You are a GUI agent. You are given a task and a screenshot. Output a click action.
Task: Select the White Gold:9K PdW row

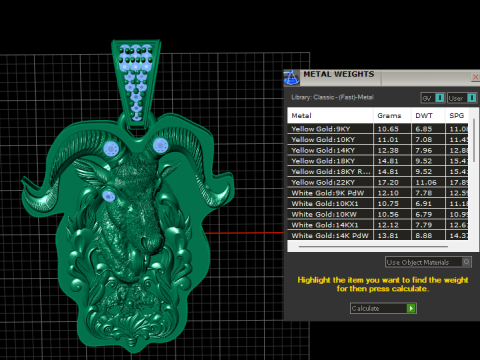point(378,193)
